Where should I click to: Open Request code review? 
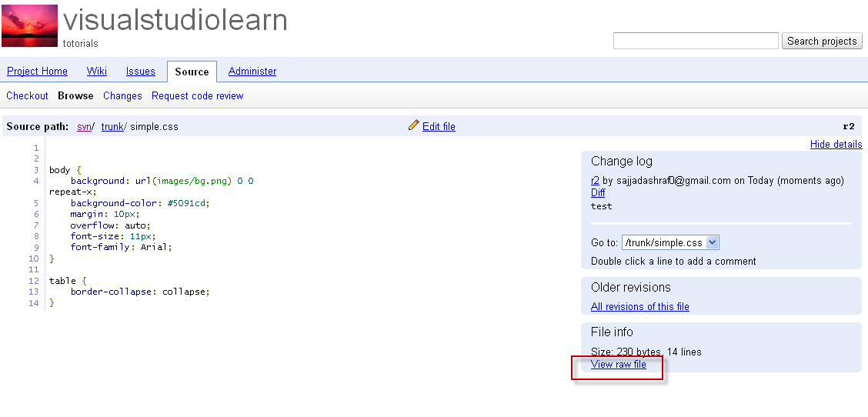[x=198, y=96]
